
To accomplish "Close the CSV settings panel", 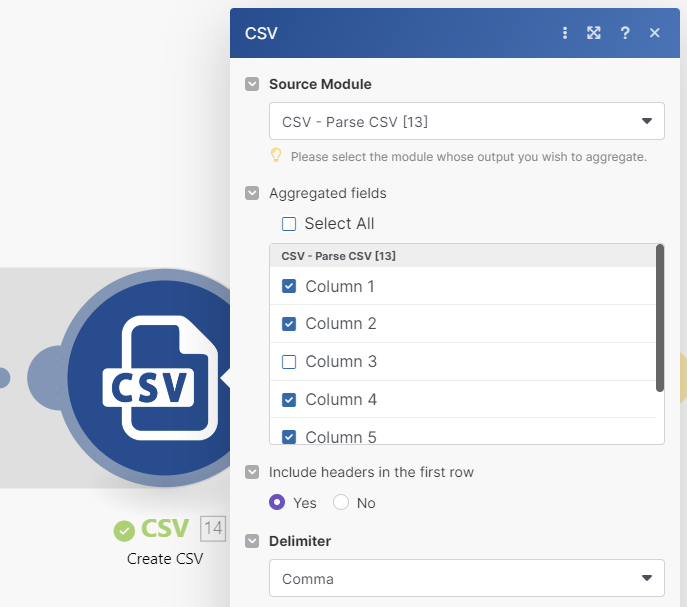I will coord(655,33).
